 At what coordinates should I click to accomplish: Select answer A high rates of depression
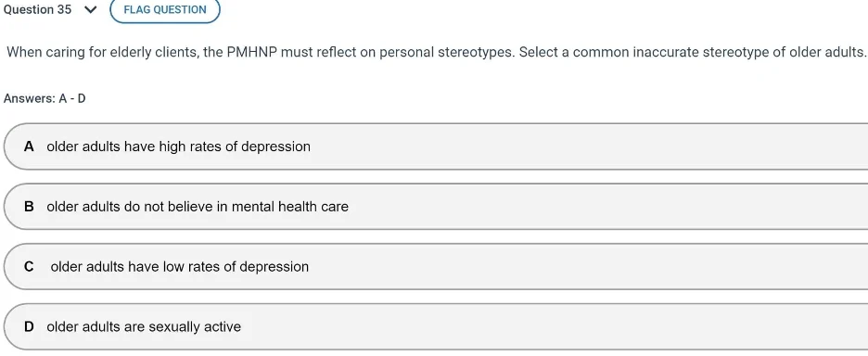(436, 146)
